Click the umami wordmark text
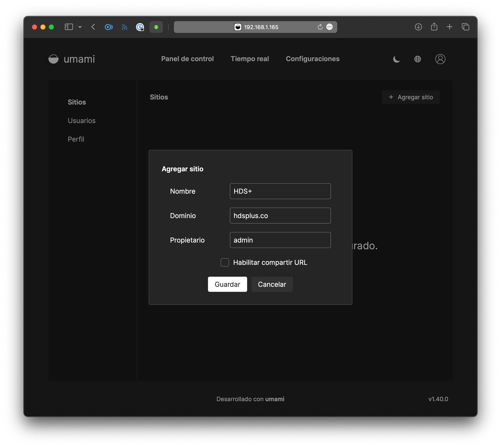The image size is (501, 448). pos(79,59)
